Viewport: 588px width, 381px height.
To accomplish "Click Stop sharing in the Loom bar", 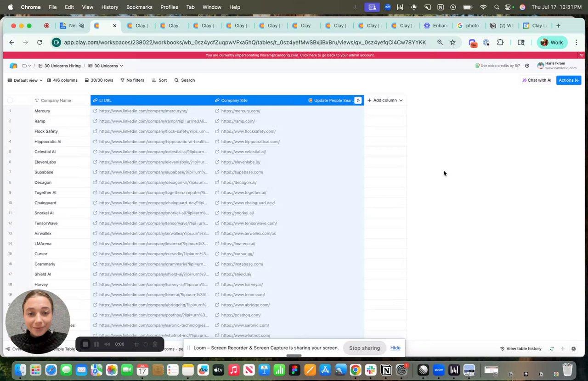I will coord(364,348).
